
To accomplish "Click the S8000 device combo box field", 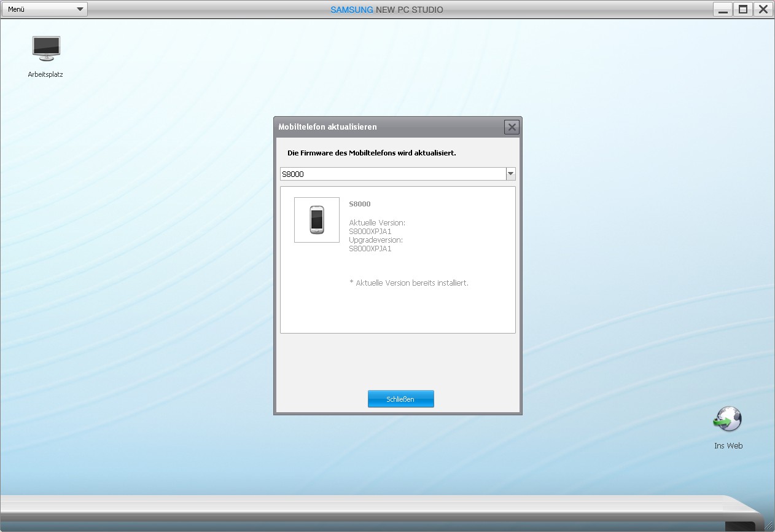I will tap(397, 174).
